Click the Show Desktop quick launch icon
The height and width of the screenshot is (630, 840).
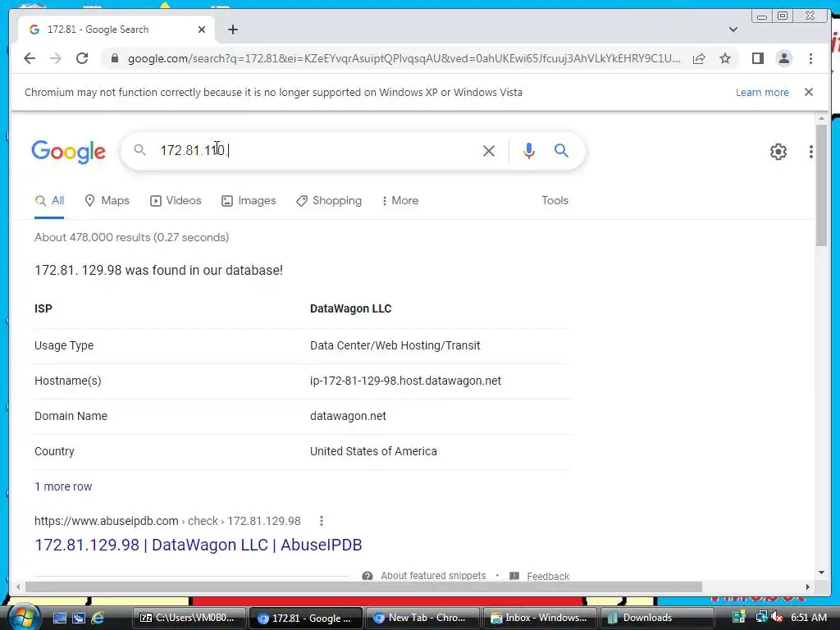(x=59, y=618)
